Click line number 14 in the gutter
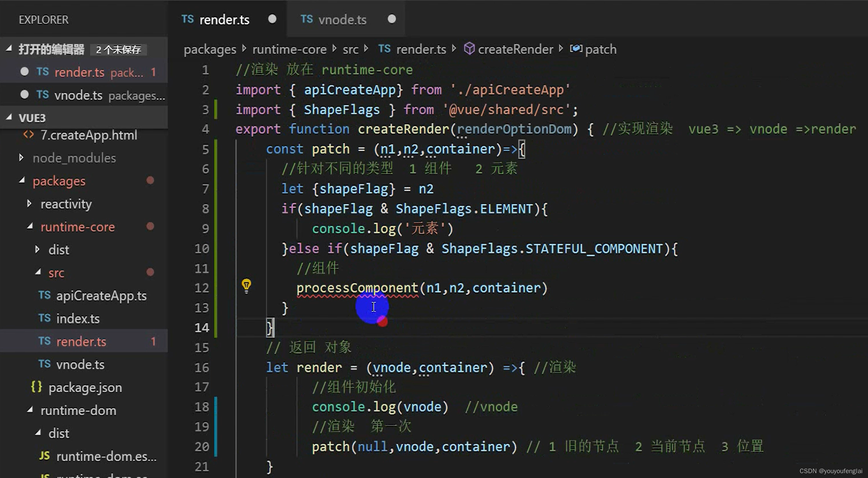Viewport: 868px width, 478px height. tap(202, 327)
